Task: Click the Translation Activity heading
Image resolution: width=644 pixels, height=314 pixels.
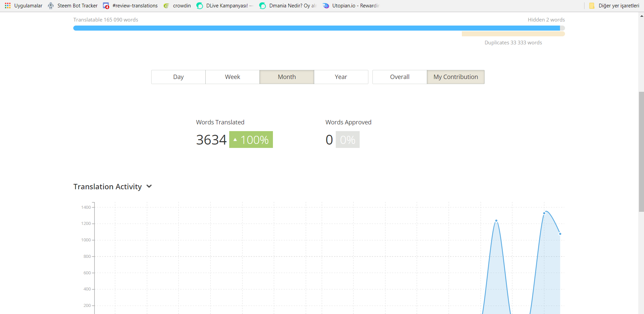Action: pyautogui.click(x=108, y=187)
